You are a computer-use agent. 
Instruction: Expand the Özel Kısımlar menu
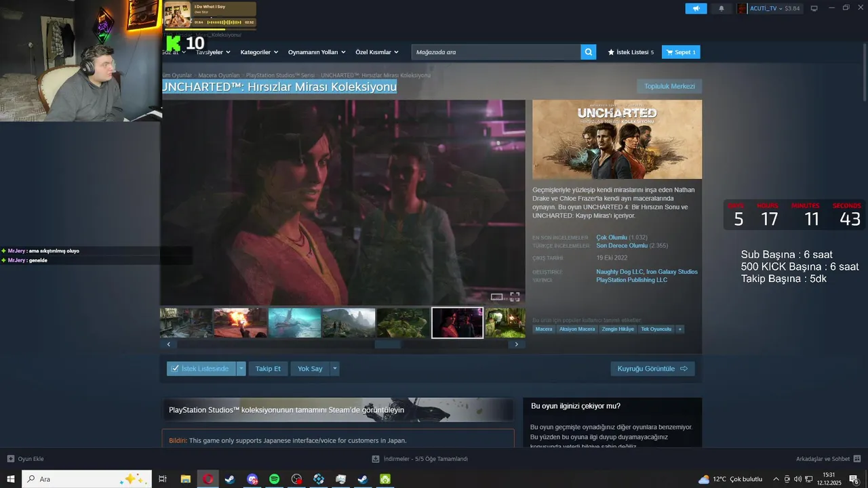377,52
